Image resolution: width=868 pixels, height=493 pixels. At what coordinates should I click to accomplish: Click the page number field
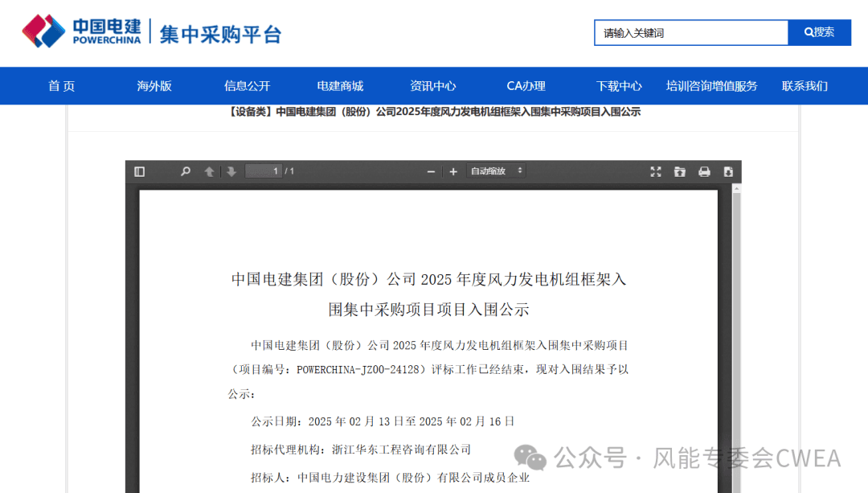[263, 171]
